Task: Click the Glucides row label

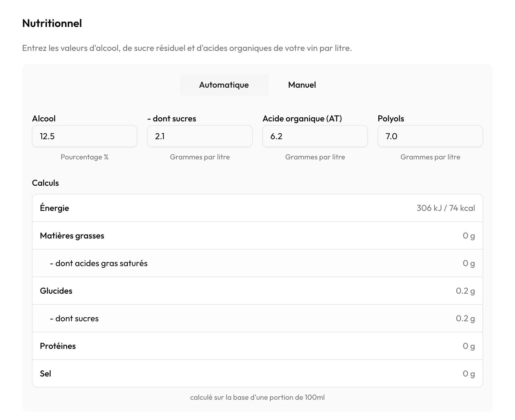Action: tap(56, 291)
